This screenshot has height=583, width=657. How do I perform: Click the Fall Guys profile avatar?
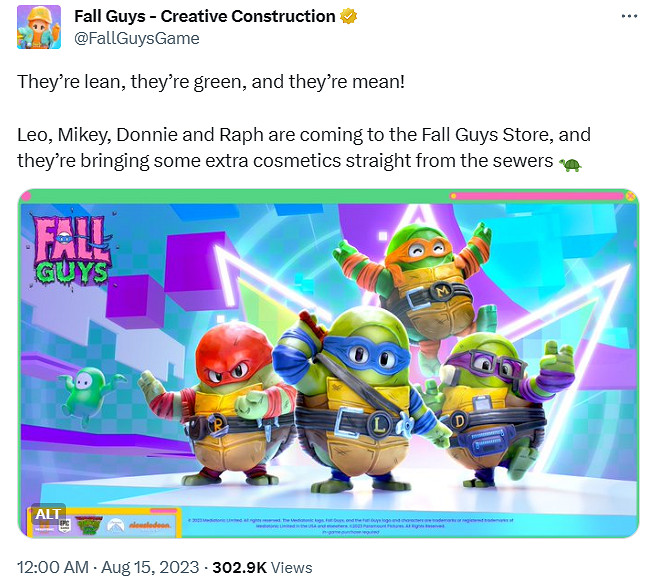39,27
